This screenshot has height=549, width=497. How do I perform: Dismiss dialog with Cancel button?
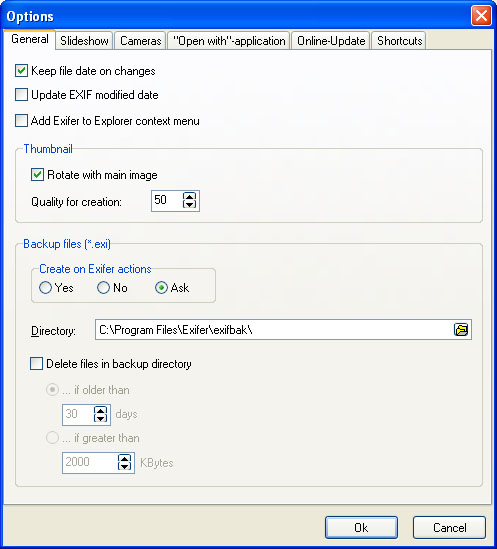coord(449,527)
